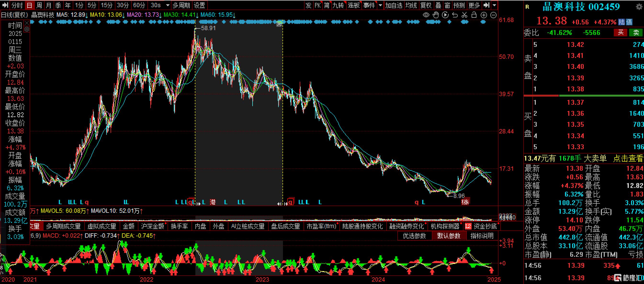Open the 设置 settings button

(199, 5)
